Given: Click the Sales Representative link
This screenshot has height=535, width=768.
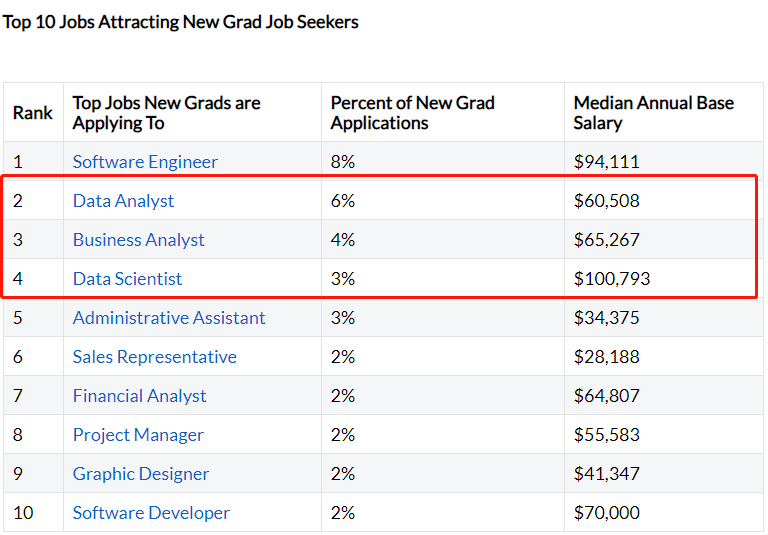Looking at the screenshot, I should 154,357.
